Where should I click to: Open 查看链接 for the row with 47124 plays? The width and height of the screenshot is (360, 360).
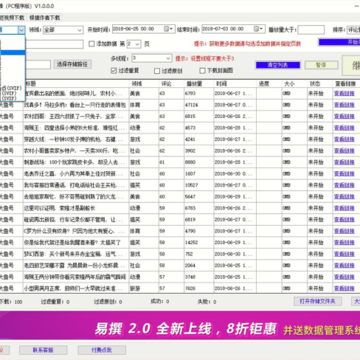pos(344,105)
